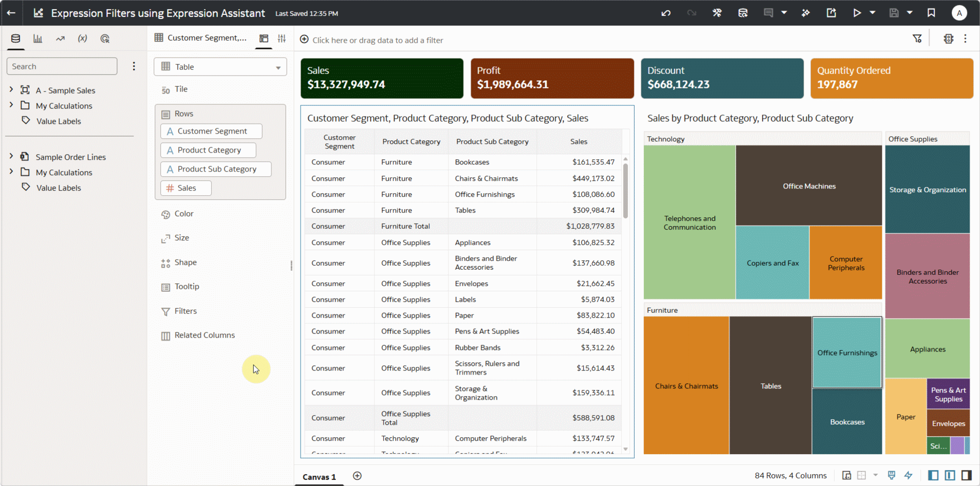
Task: Expand the Sample Order Lines dataset
Action: [x=11, y=156]
